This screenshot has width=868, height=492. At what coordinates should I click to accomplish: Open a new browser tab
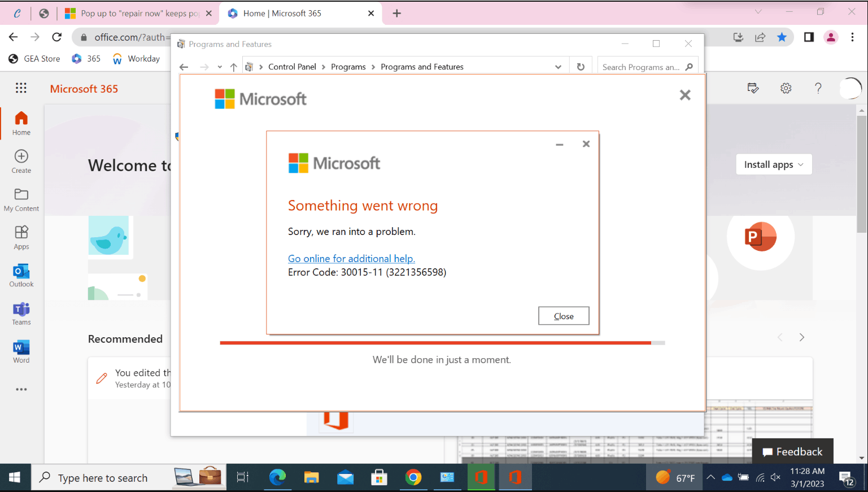pos(396,13)
